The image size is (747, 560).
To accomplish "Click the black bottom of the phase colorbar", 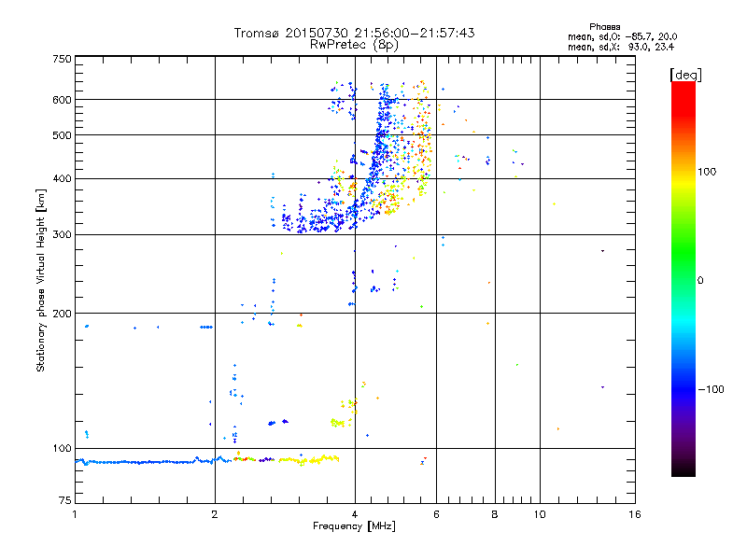I will click(x=684, y=469).
